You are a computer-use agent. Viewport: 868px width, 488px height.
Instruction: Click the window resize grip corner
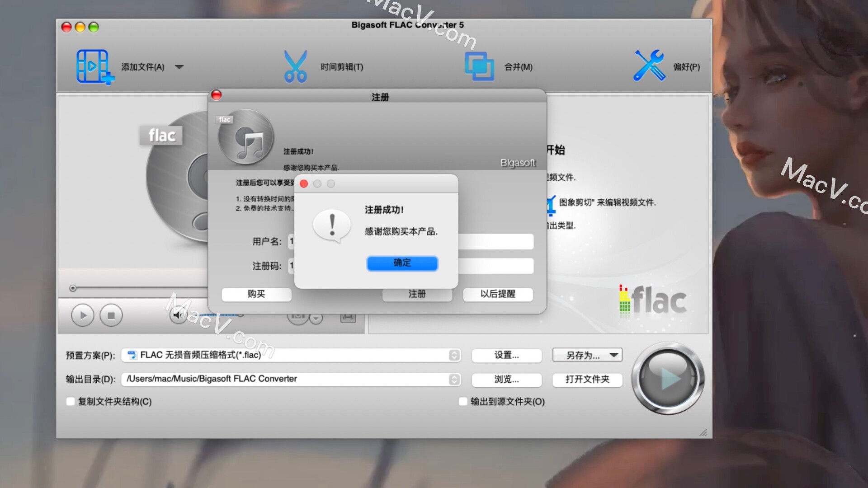[x=703, y=432]
